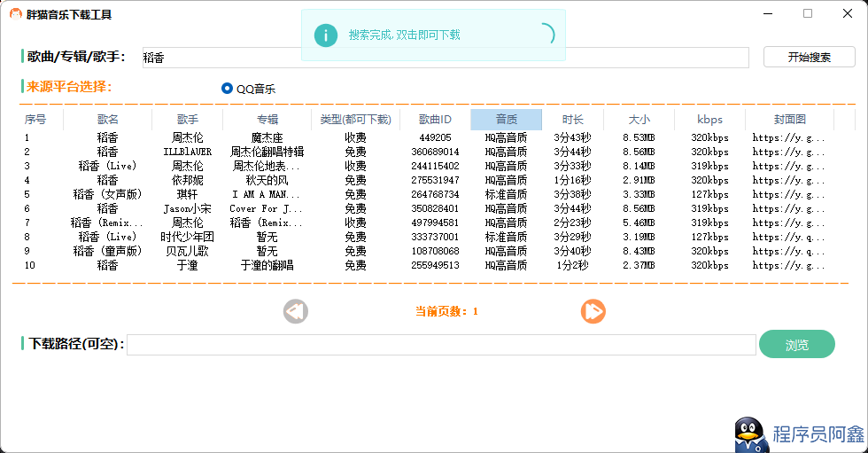
Task: Select singer 依邦妮 in row 4
Action: [188, 180]
